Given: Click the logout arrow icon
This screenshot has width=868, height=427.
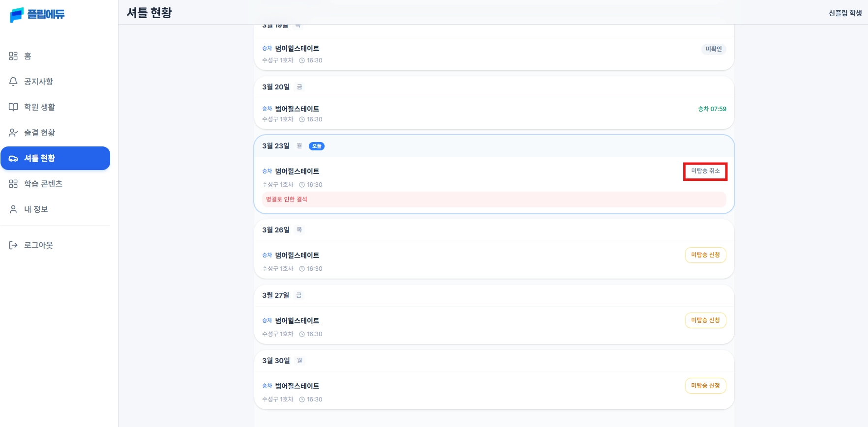Looking at the screenshot, I should 13,245.
